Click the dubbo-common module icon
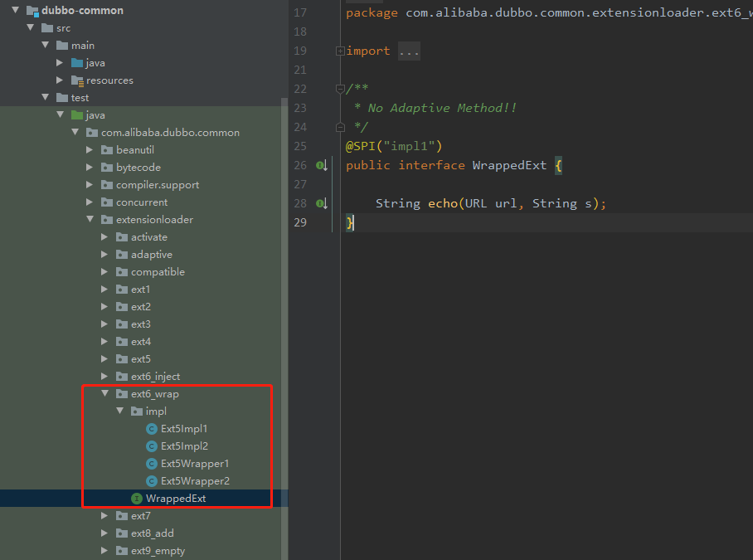 (x=32, y=11)
